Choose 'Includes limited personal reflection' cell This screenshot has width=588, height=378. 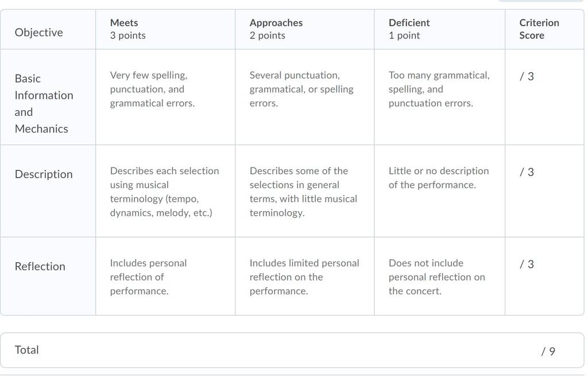(304, 276)
